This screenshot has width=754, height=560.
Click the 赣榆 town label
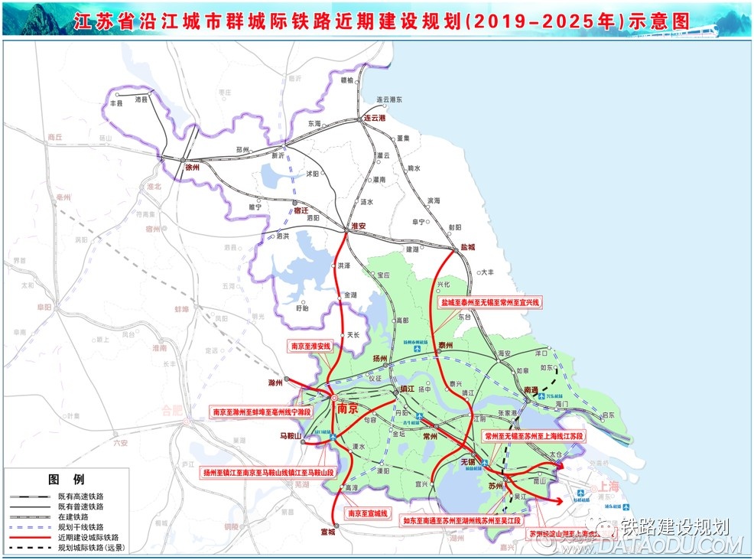(x=346, y=80)
